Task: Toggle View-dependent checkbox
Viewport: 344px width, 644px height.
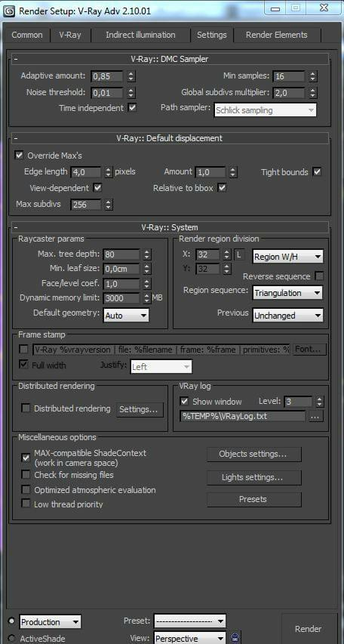Action: 97,188
